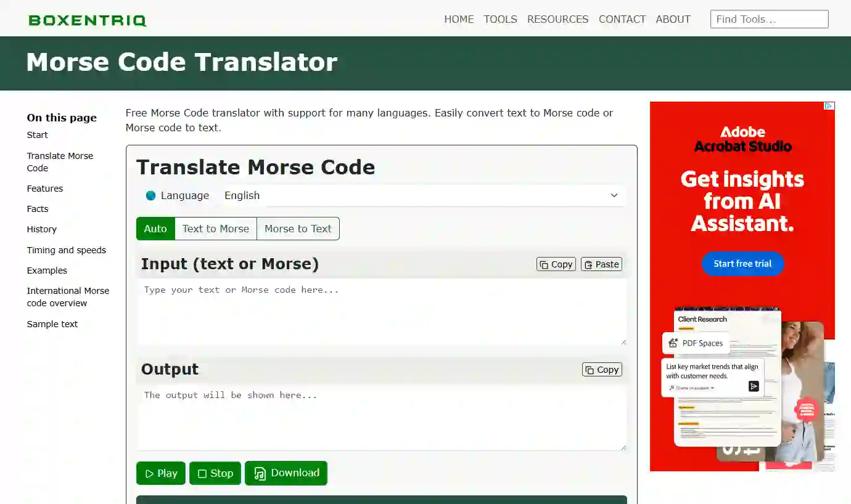851x504 pixels.
Task: Navigate to the Examples section
Action: tap(47, 270)
